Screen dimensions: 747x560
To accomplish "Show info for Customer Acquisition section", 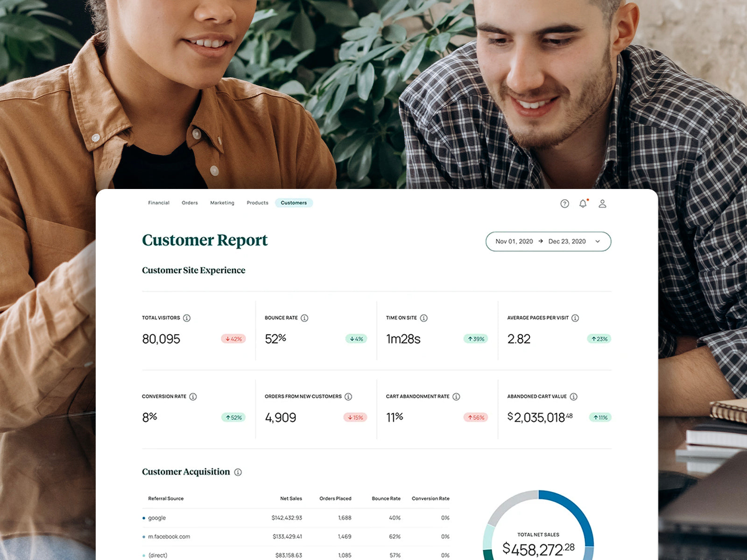I will click(x=238, y=472).
